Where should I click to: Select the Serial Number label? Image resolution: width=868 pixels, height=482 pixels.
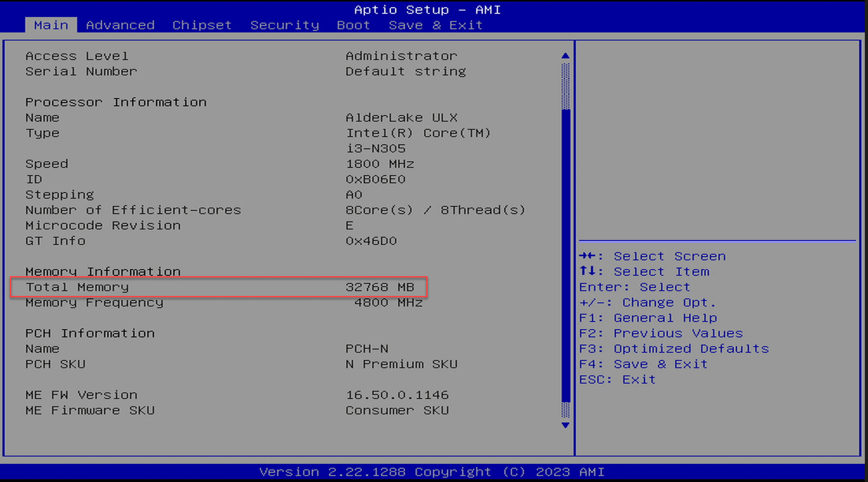click(x=81, y=72)
